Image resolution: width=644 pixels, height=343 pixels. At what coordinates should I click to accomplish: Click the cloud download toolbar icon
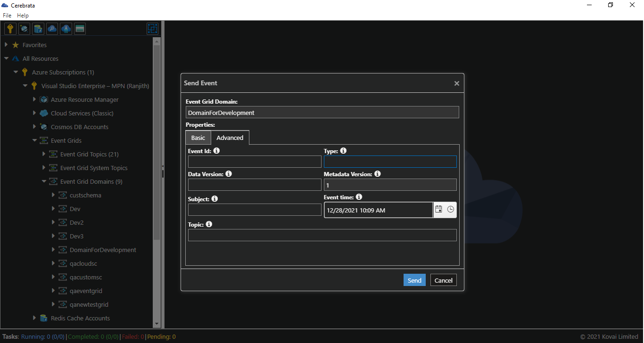pyautogui.click(x=66, y=29)
